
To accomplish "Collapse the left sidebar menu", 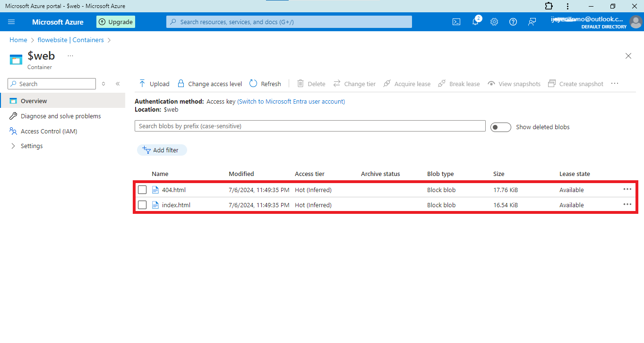I will (118, 84).
